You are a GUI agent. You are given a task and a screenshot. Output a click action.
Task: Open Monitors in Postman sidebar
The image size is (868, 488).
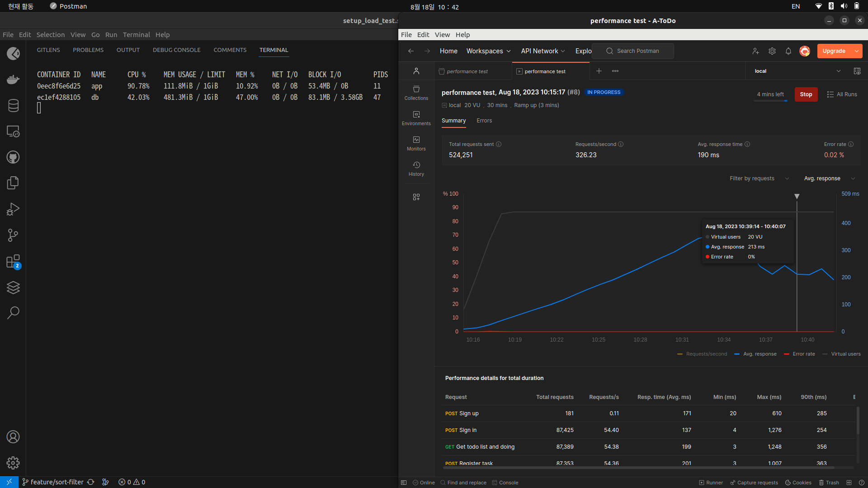coord(416,143)
